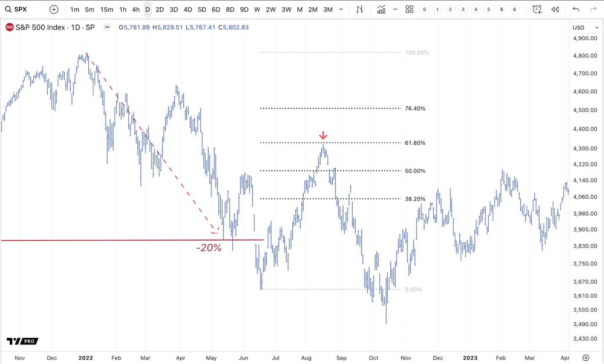
Task: Select circle button 2 in toolbar
Action: pos(450,9)
